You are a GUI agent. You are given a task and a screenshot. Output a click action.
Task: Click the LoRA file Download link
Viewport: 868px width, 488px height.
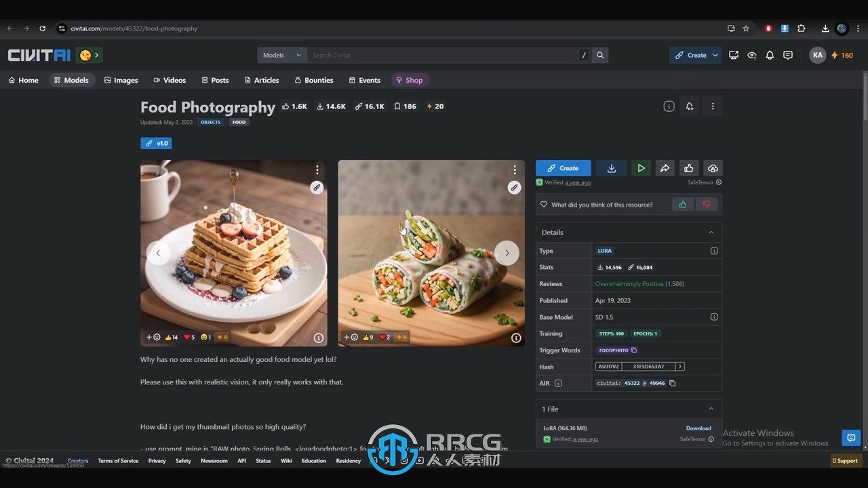[698, 428]
